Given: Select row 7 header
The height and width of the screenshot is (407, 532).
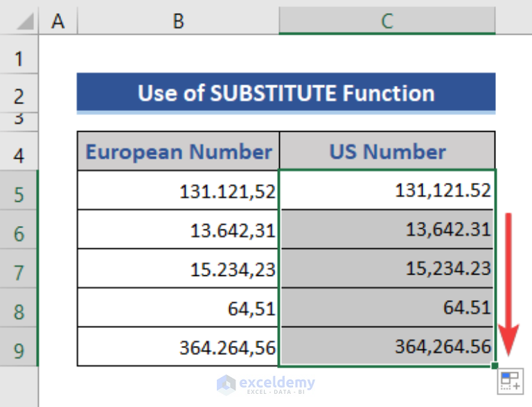Looking at the screenshot, I should [19, 268].
